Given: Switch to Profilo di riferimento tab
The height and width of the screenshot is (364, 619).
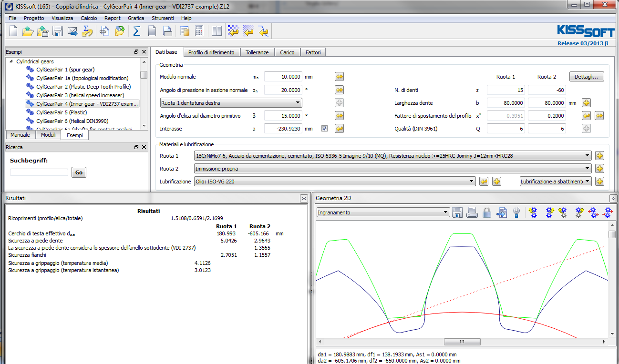Looking at the screenshot, I should tap(211, 52).
